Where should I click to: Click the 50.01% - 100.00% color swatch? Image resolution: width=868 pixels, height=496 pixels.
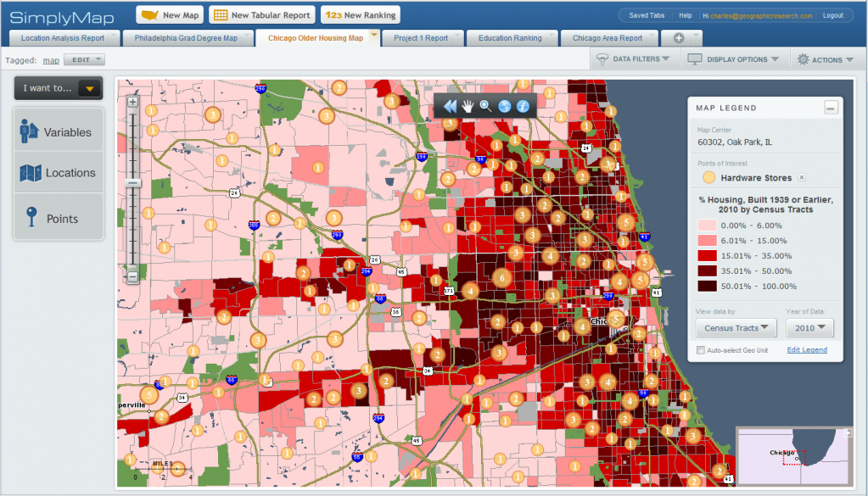pyautogui.click(x=707, y=286)
